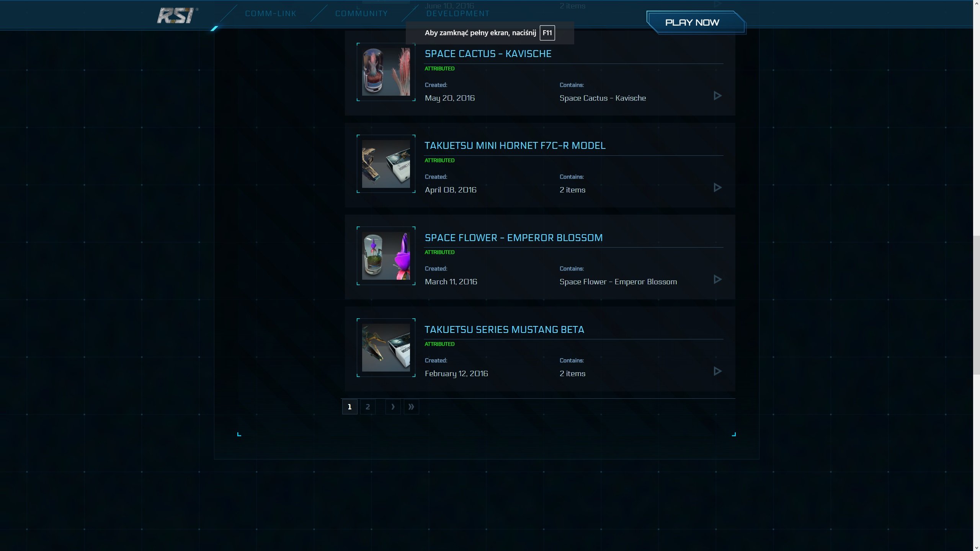Expand the Space Cactus - Kavische arrow
This screenshot has height=551, width=980.
coord(718,96)
